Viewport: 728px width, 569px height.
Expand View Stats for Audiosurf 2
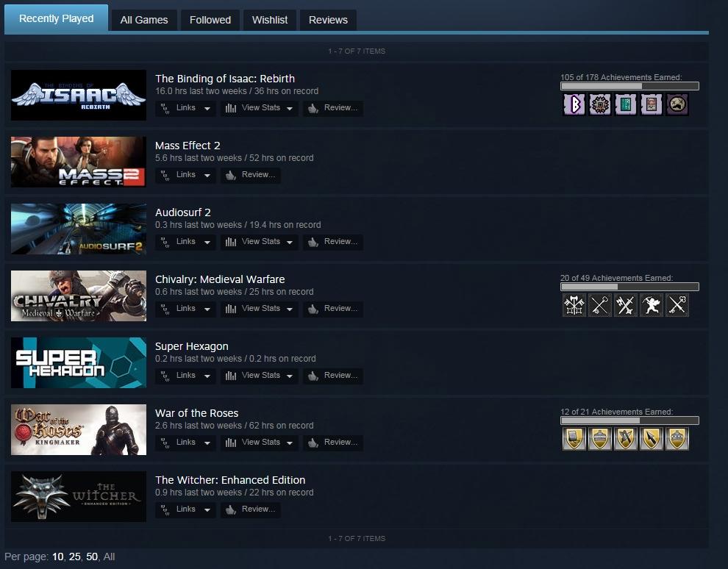(259, 242)
